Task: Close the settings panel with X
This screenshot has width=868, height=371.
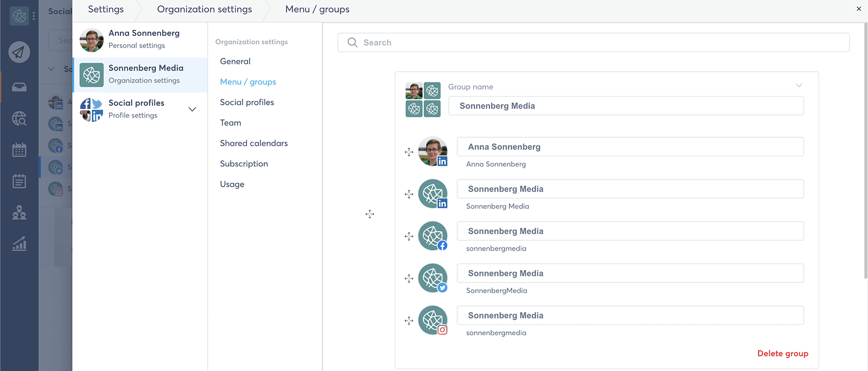Action: pos(859,9)
